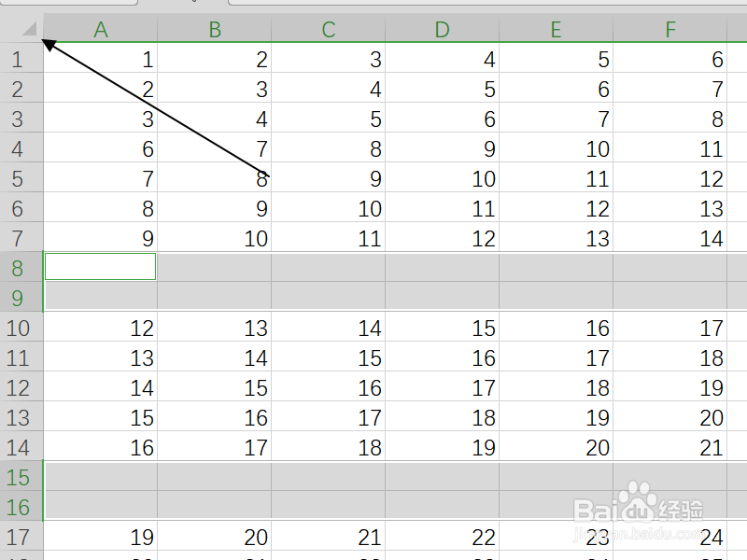
Task: Select column C header
Action: [x=329, y=29]
